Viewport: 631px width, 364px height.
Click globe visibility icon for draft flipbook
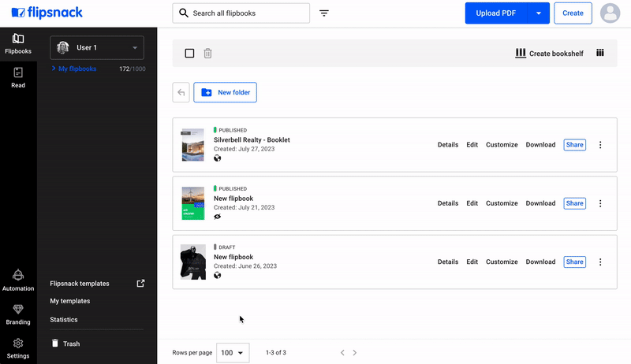click(218, 275)
